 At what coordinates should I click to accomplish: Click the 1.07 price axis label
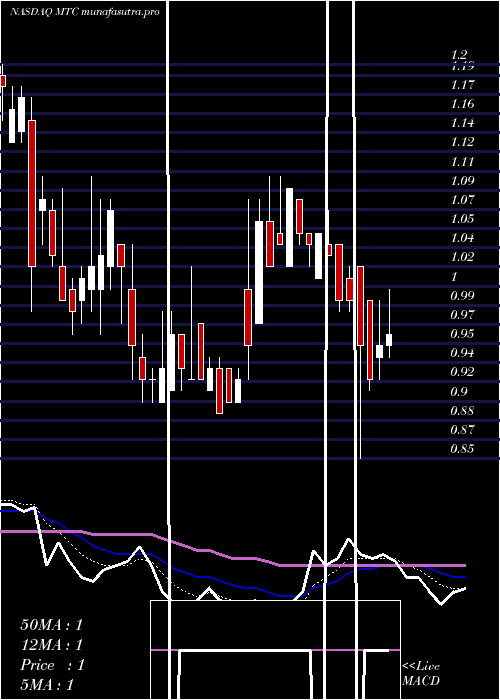pos(462,199)
